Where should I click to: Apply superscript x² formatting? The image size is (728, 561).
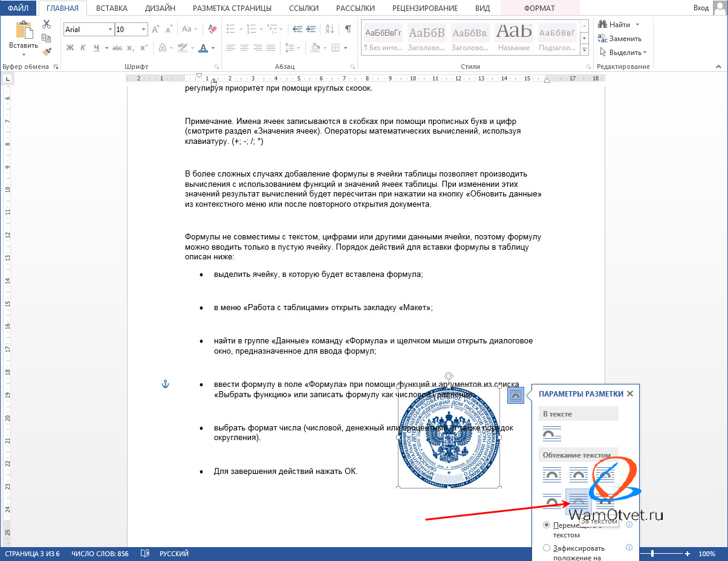[143, 48]
